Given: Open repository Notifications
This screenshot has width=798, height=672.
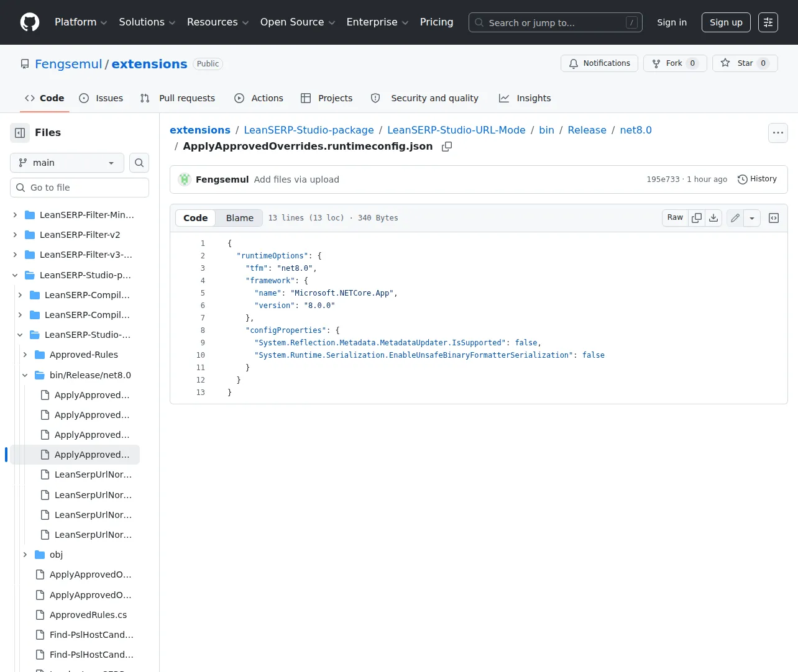Looking at the screenshot, I should 599,63.
